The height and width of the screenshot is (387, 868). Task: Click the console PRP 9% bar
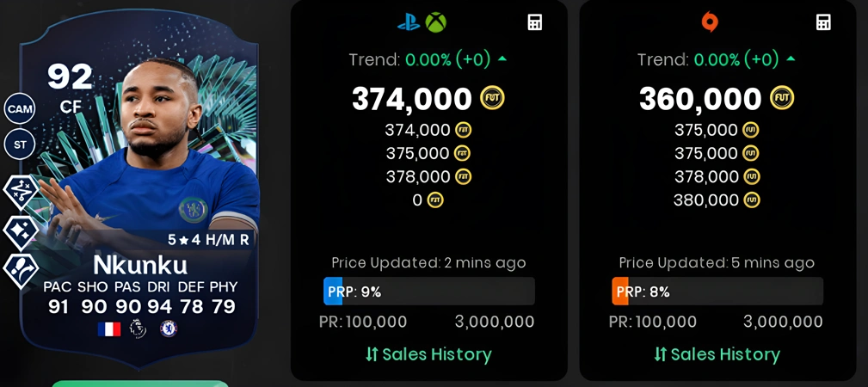429,292
